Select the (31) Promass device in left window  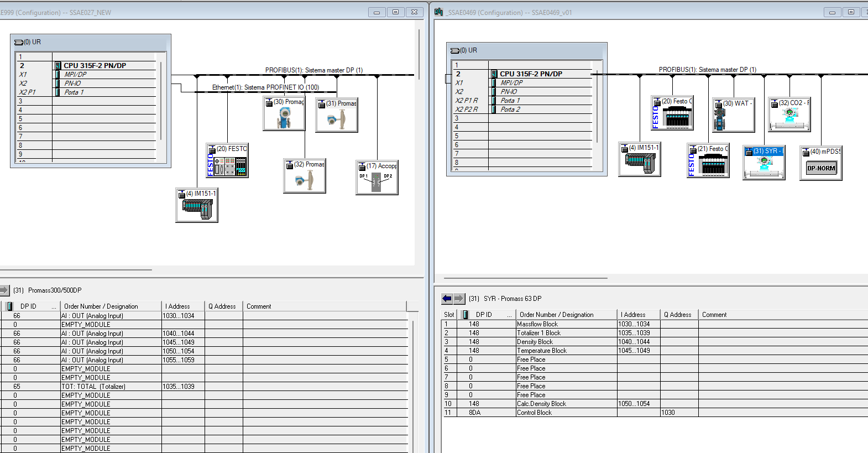click(x=337, y=114)
